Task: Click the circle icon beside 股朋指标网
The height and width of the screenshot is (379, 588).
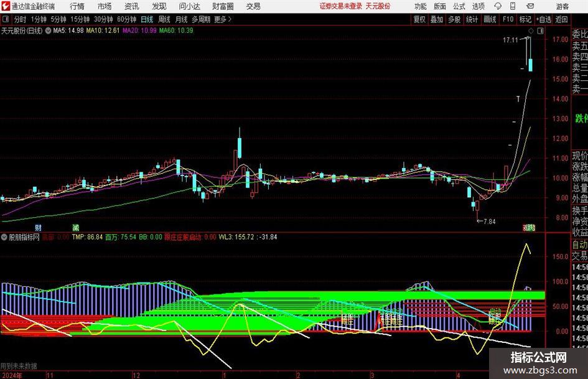Action: tap(4, 237)
